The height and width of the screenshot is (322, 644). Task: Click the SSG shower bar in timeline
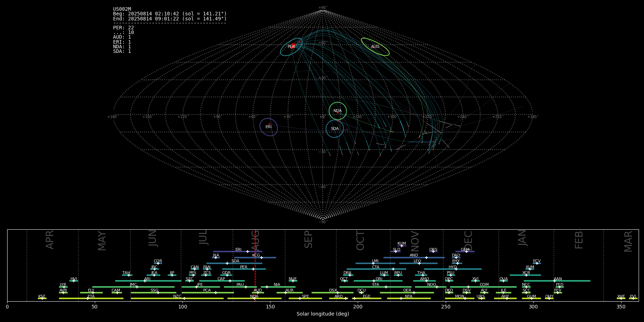pyautogui.click(x=153, y=293)
